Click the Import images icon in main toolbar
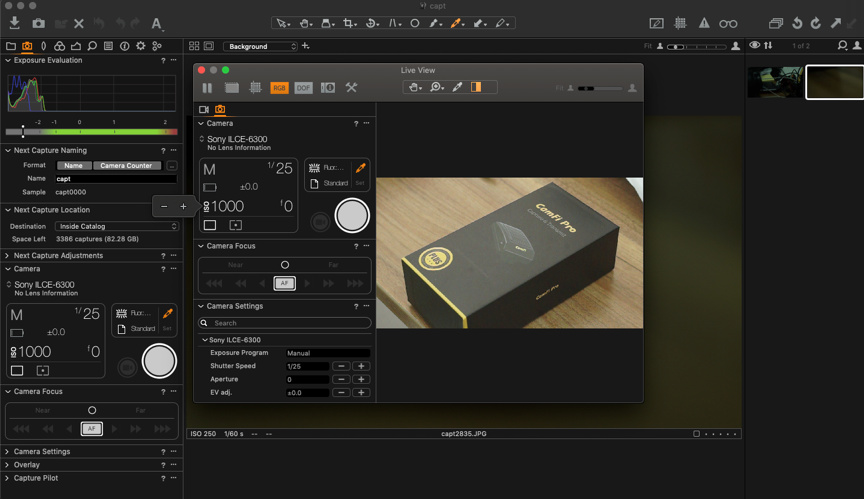864x499 pixels. (15, 23)
